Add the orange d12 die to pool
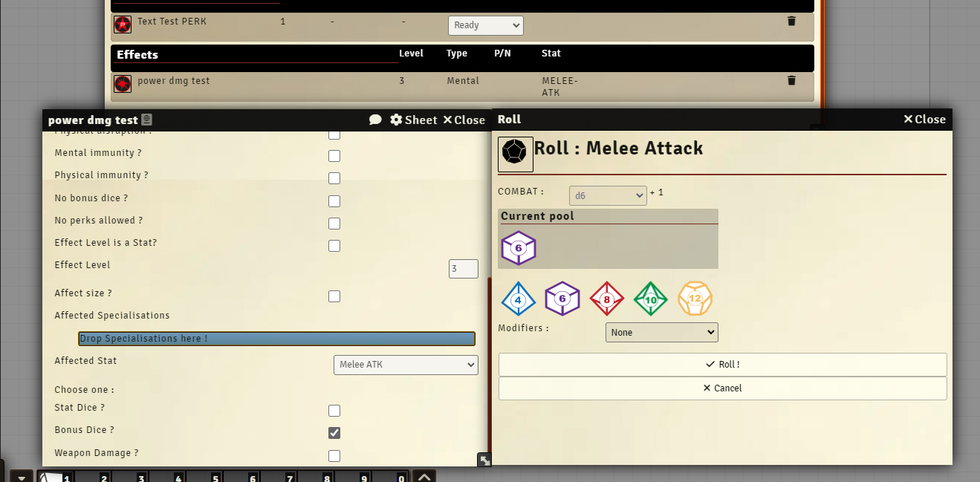 tap(695, 299)
